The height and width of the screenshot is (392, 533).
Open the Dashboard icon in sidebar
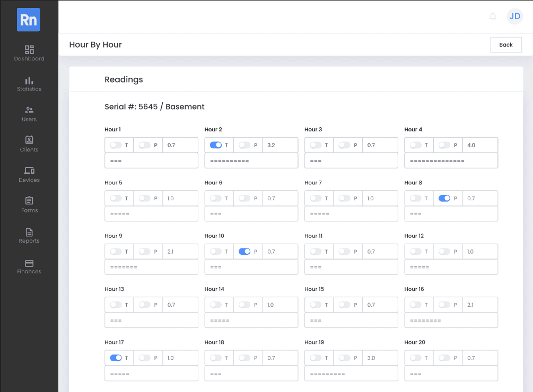(x=29, y=49)
